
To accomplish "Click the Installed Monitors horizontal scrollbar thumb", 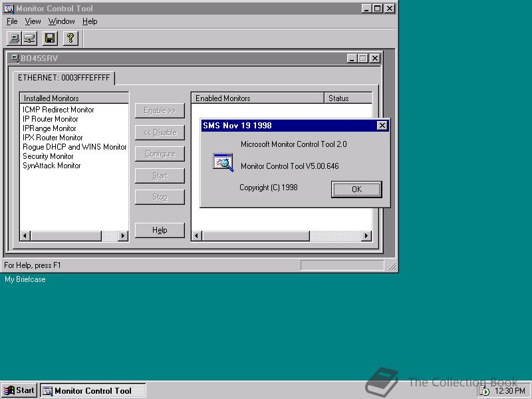I will [66, 235].
